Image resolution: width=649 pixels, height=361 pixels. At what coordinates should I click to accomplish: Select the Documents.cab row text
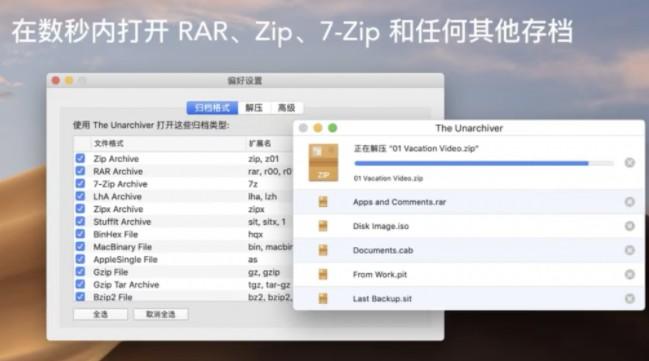tap(383, 250)
